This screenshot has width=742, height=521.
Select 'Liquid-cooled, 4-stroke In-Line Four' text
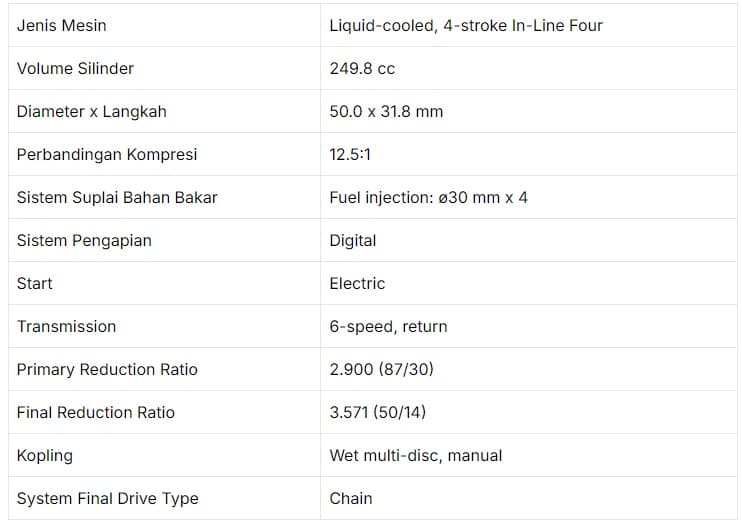coord(466,25)
